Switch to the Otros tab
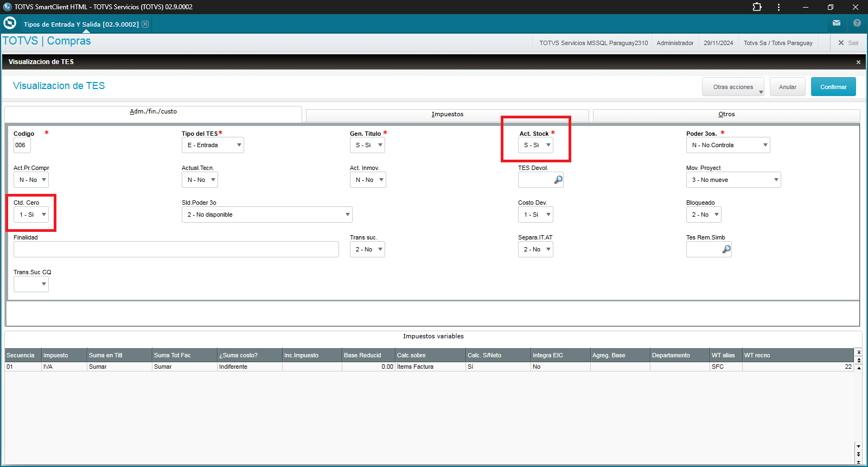The height and width of the screenshot is (467, 868). click(x=726, y=115)
